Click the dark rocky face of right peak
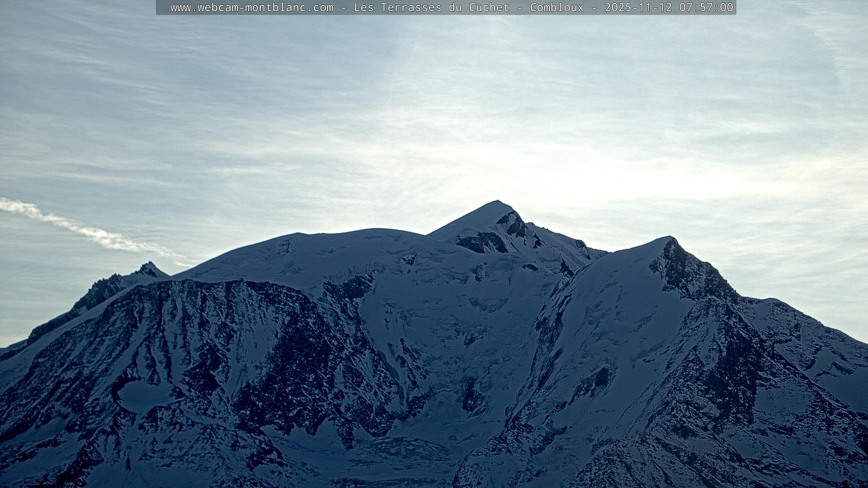Image resolution: width=868 pixels, height=488 pixels. tap(688, 274)
